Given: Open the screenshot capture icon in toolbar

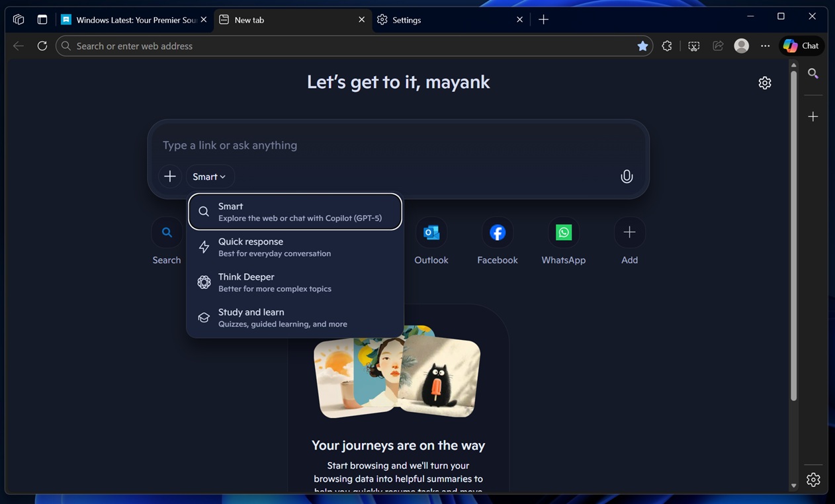Looking at the screenshot, I should click(x=693, y=46).
